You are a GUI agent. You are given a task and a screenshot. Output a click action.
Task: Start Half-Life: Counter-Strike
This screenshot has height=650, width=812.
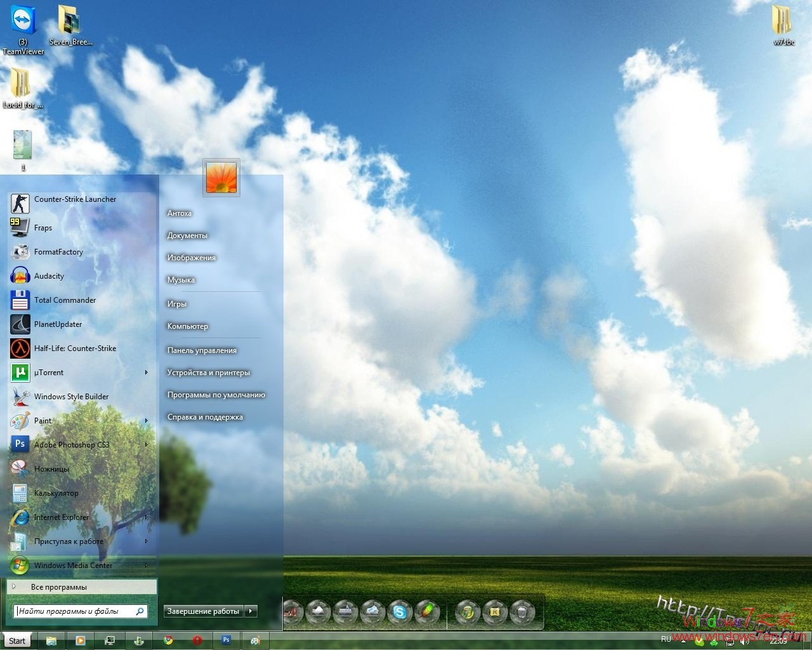pyautogui.click(x=75, y=348)
